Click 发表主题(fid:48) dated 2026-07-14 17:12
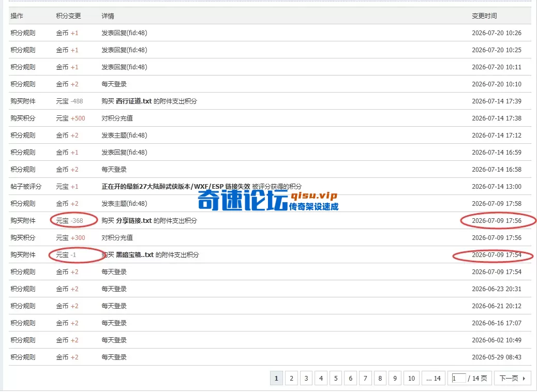 [124, 135]
